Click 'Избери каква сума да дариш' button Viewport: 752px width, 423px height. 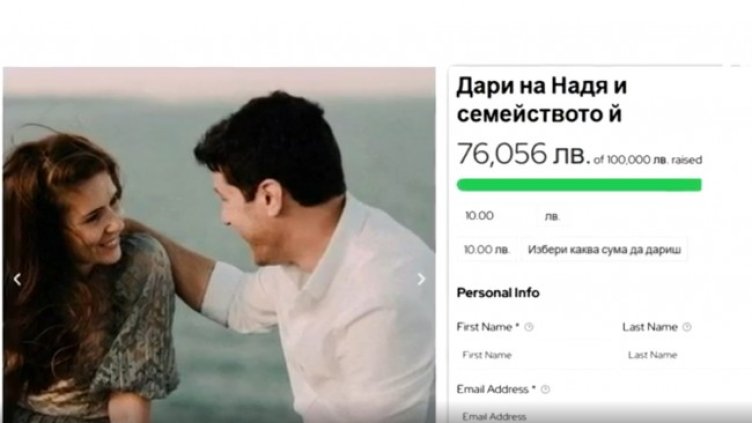tap(602, 249)
